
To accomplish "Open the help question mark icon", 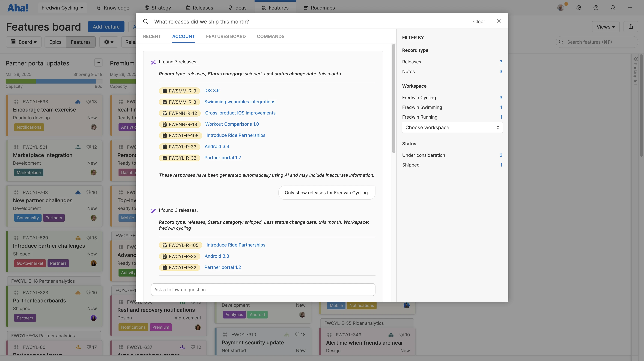I will 596,8.
